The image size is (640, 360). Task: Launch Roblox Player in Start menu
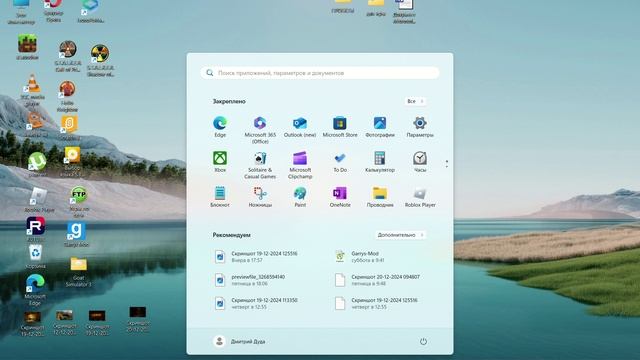(x=420, y=197)
